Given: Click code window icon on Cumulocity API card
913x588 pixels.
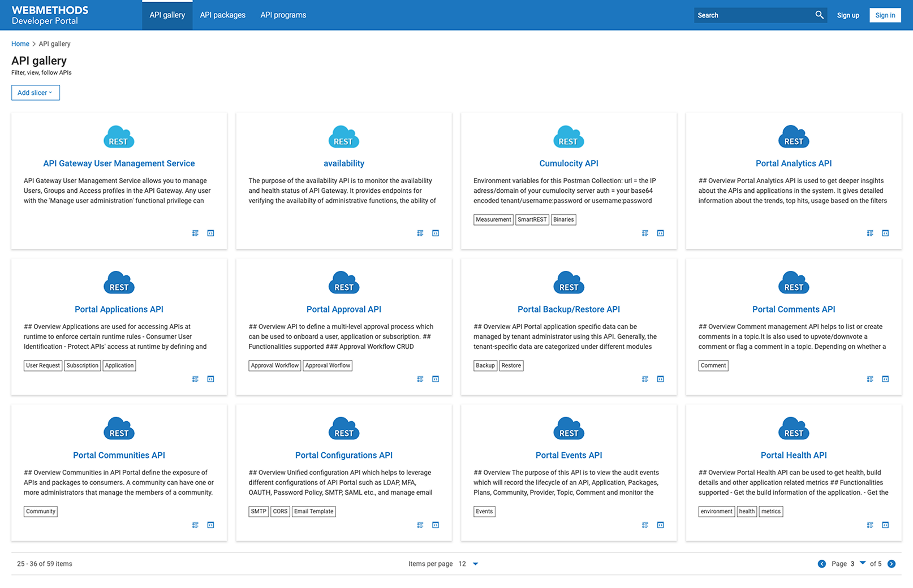Looking at the screenshot, I should click(x=660, y=233).
